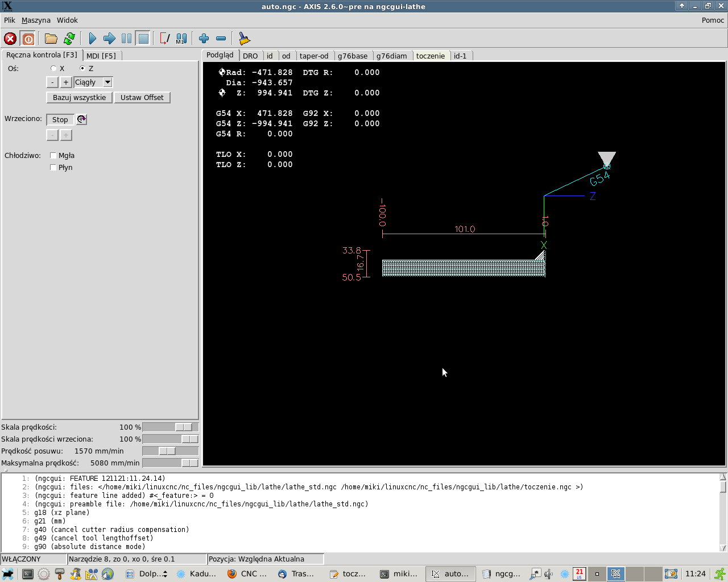This screenshot has height=582, width=728.
Task: Click the Skala prędkości wrzeciona slider handle
Action: coord(189,439)
